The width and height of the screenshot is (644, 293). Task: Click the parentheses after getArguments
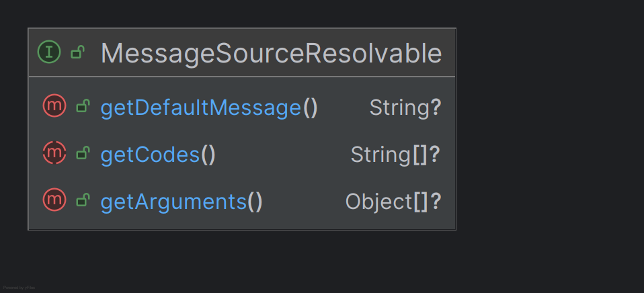pyautogui.click(x=255, y=202)
